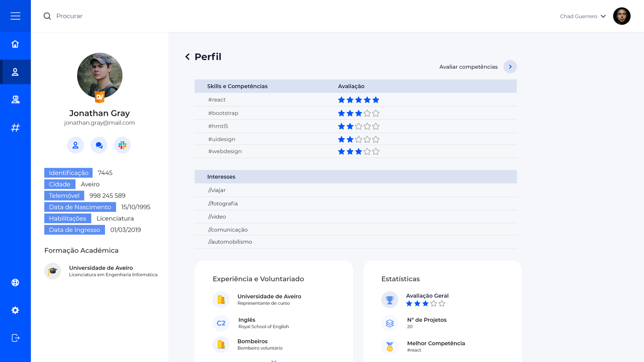Click the Avaliar competências arrow button
This screenshot has height=362, width=644.
[510, 67]
